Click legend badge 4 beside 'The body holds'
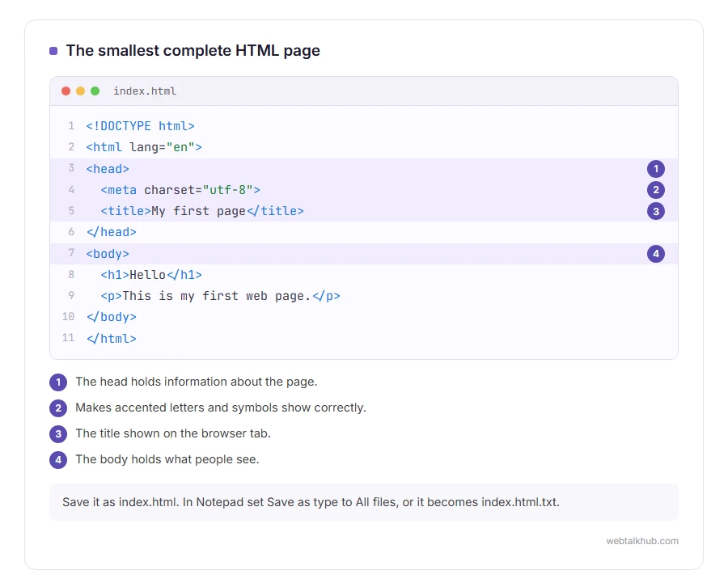Viewport: 728px width, 587px height. [x=58, y=460]
